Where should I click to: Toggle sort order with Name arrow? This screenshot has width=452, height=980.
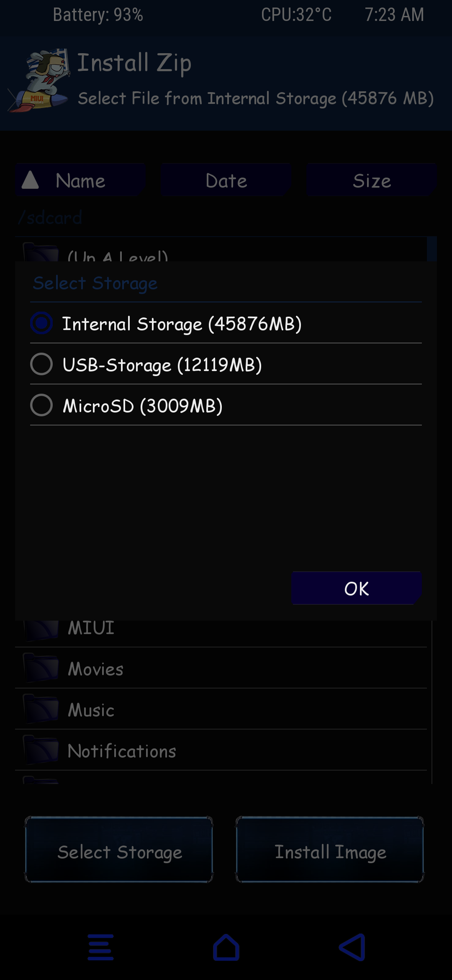click(x=30, y=180)
